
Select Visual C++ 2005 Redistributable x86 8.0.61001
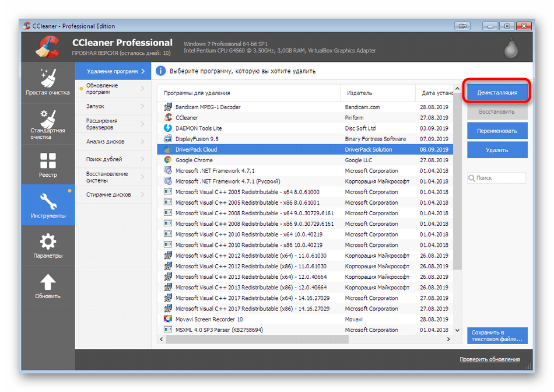point(305,202)
